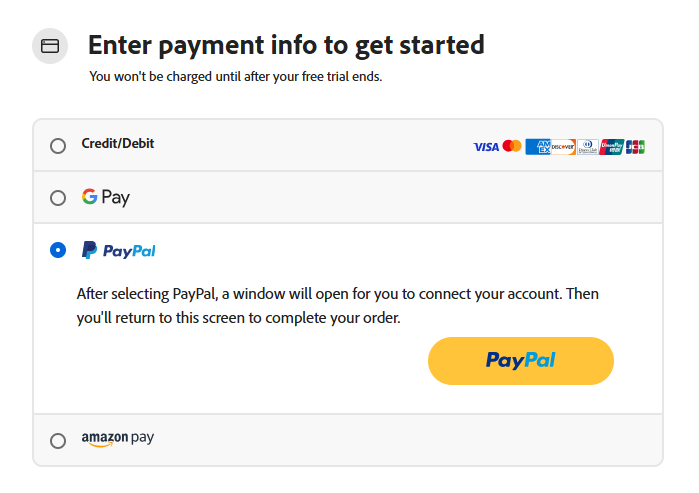Click the 'Enter payment info to get started' heading
This screenshot has height=493, width=699.
pyautogui.click(x=286, y=45)
